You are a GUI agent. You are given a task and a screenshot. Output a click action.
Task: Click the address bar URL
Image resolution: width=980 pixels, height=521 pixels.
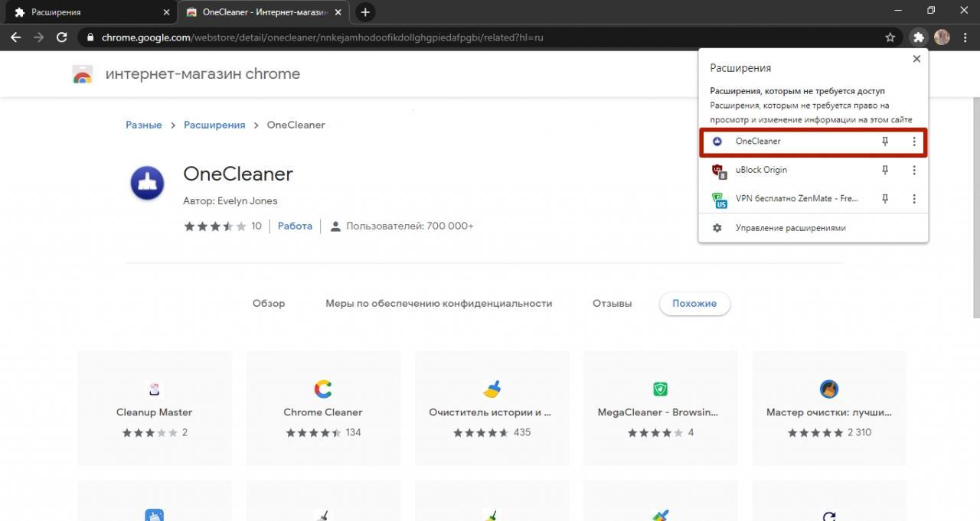[x=322, y=37]
